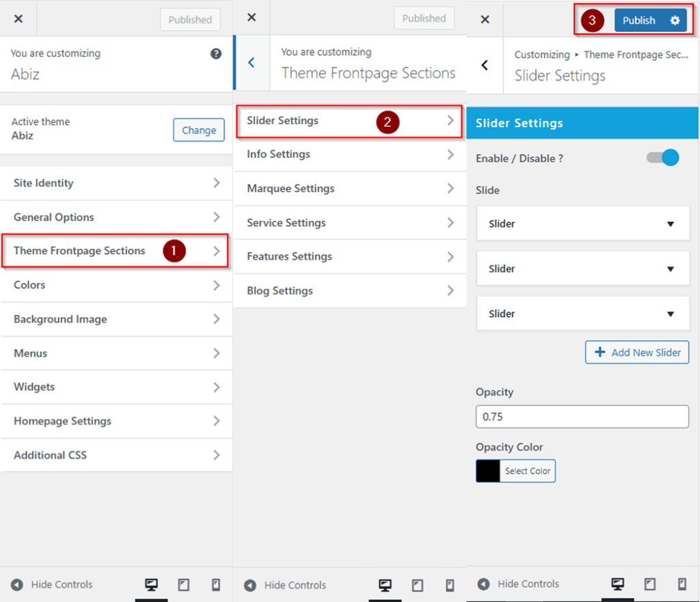Open the third Slider dropdown
700x602 pixels.
coord(582,314)
